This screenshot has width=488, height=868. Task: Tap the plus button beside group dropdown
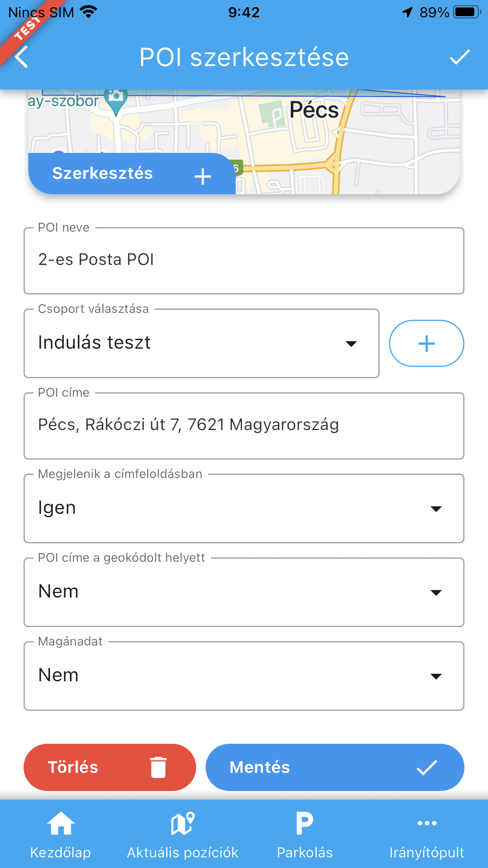[x=426, y=343]
